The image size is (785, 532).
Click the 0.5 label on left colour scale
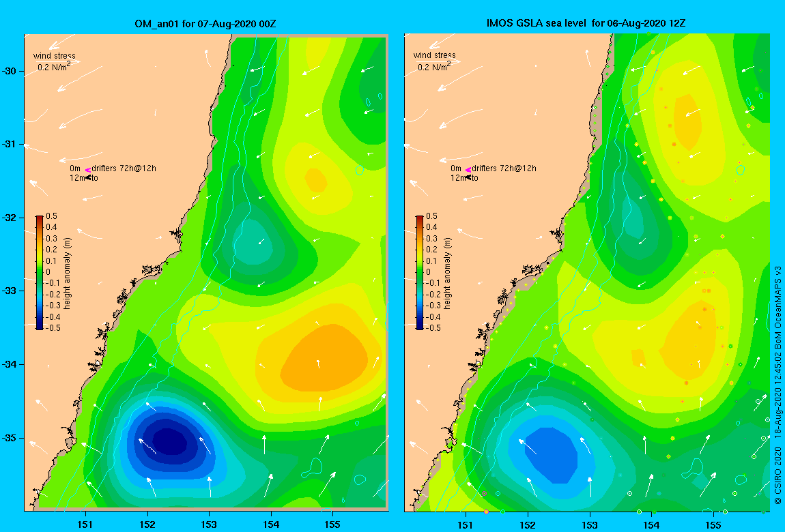[52, 216]
